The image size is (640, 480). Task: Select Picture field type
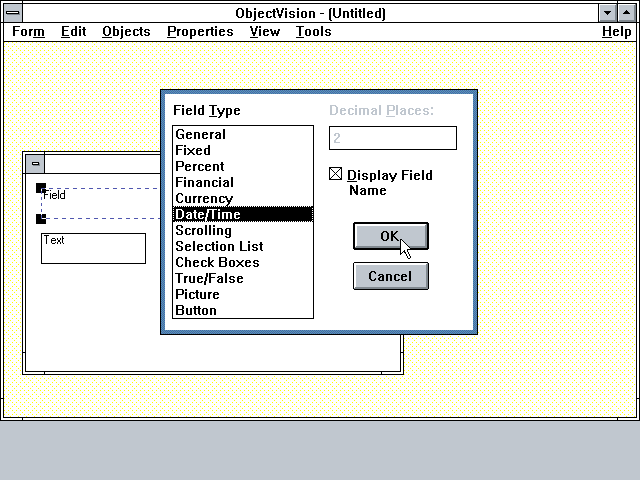[x=243, y=294]
